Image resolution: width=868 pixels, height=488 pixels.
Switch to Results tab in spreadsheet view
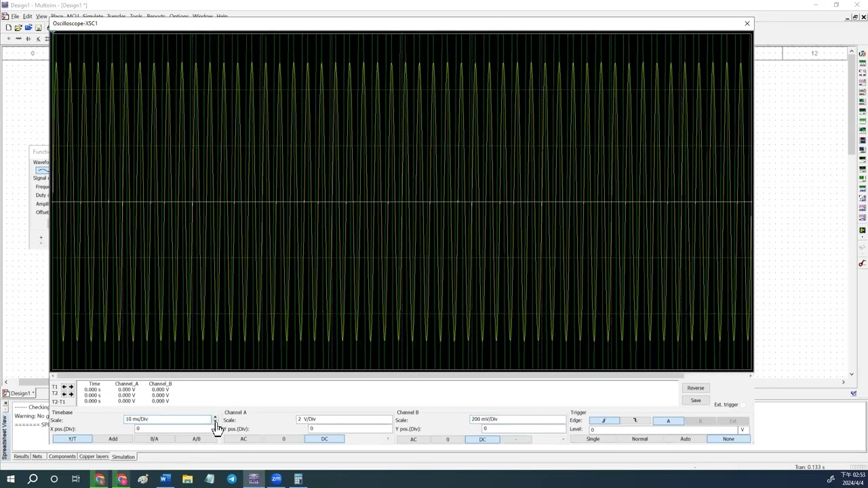(21, 457)
